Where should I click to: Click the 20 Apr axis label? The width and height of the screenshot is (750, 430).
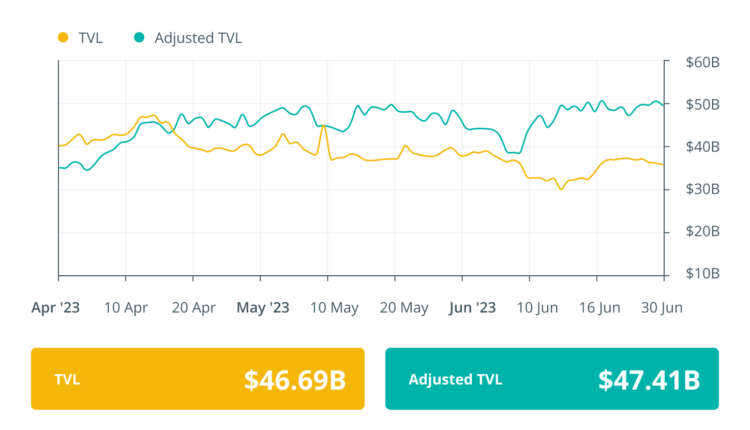pos(194,308)
